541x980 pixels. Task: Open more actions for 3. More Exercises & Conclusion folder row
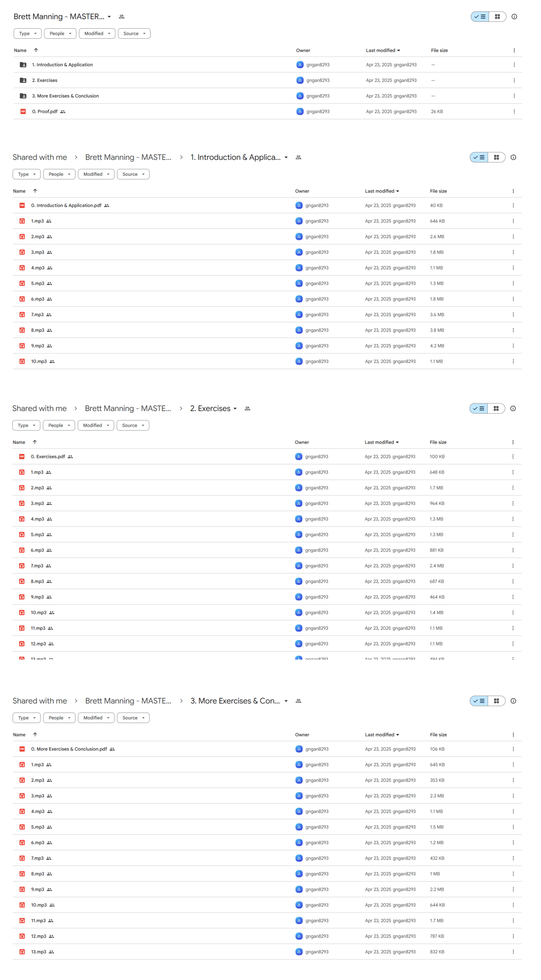pyautogui.click(x=514, y=96)
